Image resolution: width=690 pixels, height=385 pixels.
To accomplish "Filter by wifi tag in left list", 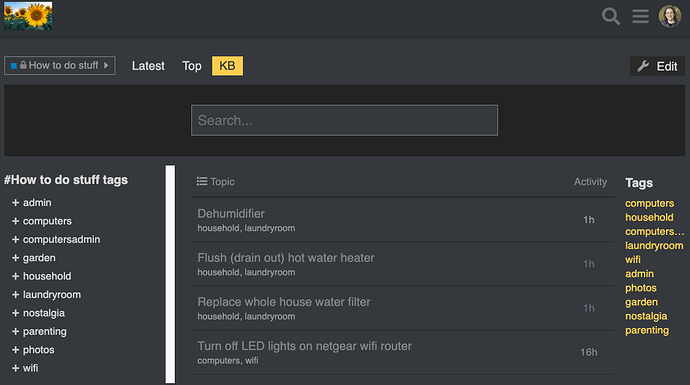I will [30, 368].
